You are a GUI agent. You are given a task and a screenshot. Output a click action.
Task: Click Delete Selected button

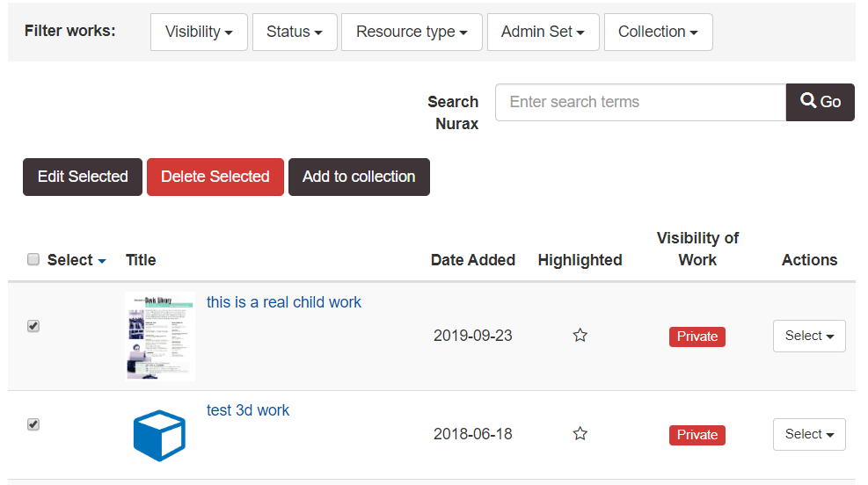(215, 177)
